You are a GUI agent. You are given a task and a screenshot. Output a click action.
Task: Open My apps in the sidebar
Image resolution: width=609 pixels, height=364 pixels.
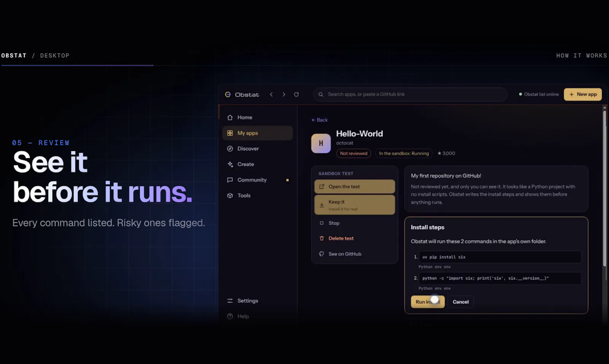258,133
